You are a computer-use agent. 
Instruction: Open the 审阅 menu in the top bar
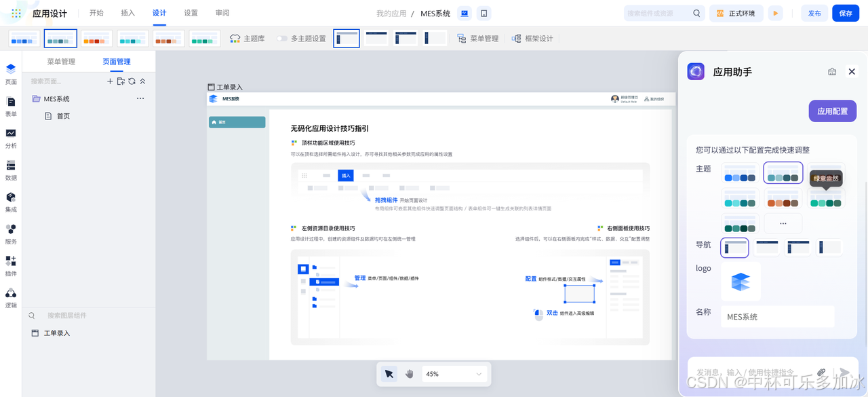coord(222,12)
